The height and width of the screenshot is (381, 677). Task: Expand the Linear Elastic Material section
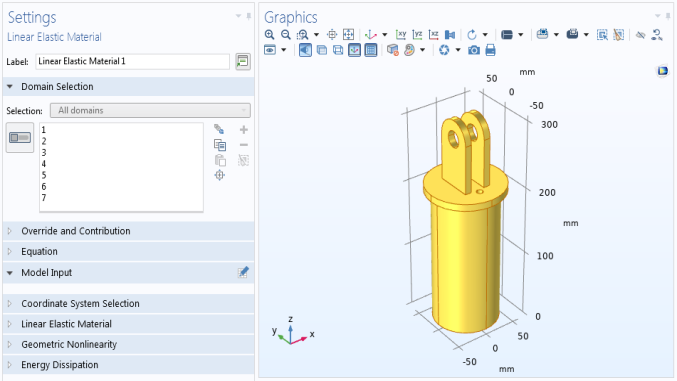tap(129, 324)
